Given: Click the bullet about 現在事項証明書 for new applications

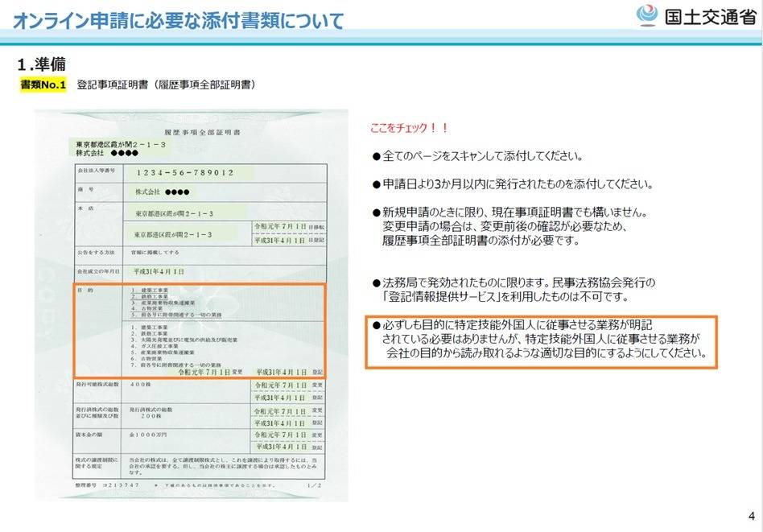Looking at the screenshot, I should tap(509, 226).
